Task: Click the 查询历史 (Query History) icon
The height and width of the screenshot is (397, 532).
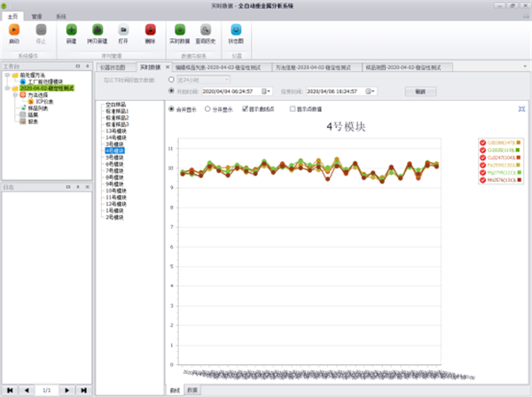Action: 206,31
